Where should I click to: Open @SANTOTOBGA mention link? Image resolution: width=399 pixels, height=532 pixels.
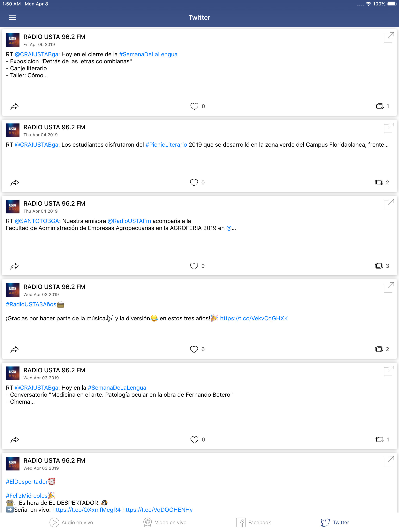point(37,221)
